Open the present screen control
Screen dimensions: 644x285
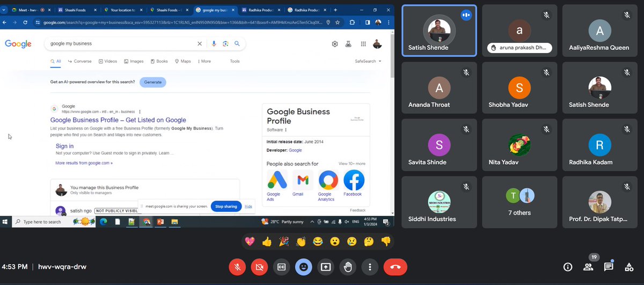tap(326, 267)
